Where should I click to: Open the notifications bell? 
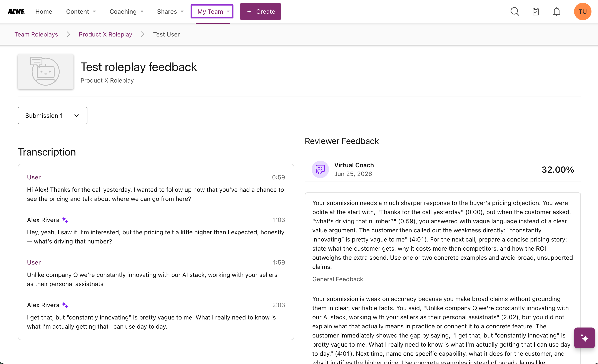(556, 11)
